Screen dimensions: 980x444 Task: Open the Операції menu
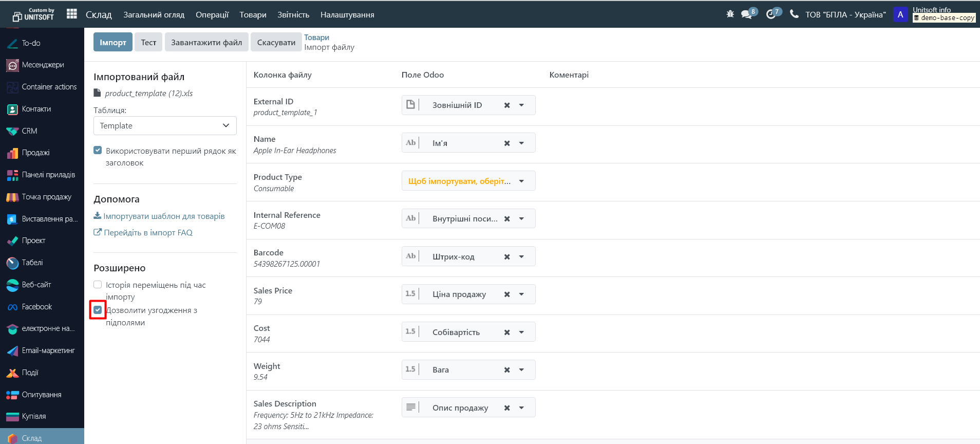tap(212, 14)
